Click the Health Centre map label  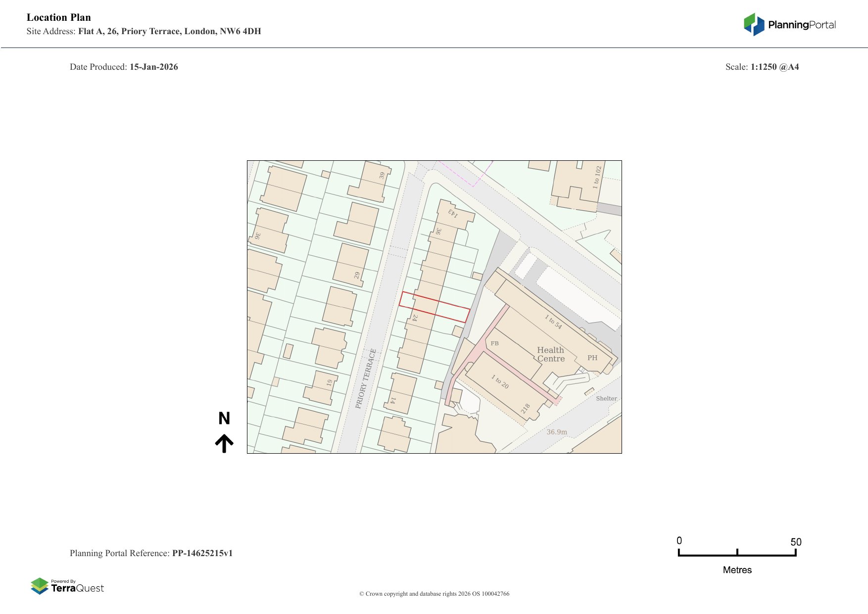pyautogui.click(x=551, y=354)
